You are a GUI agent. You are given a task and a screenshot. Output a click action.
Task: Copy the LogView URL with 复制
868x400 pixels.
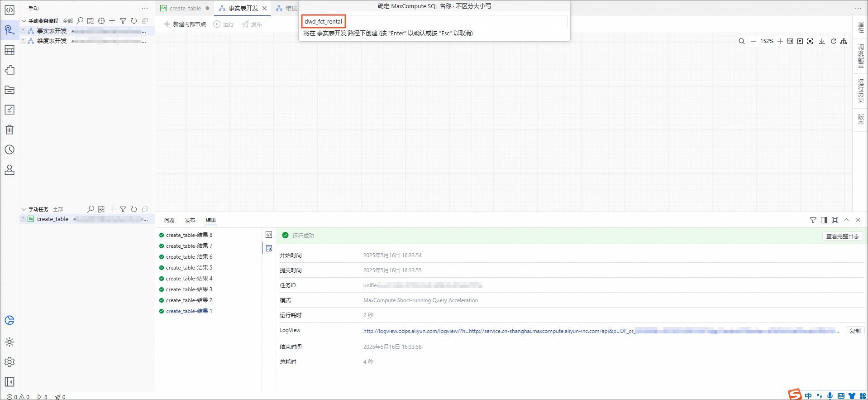tap(855, 331)
